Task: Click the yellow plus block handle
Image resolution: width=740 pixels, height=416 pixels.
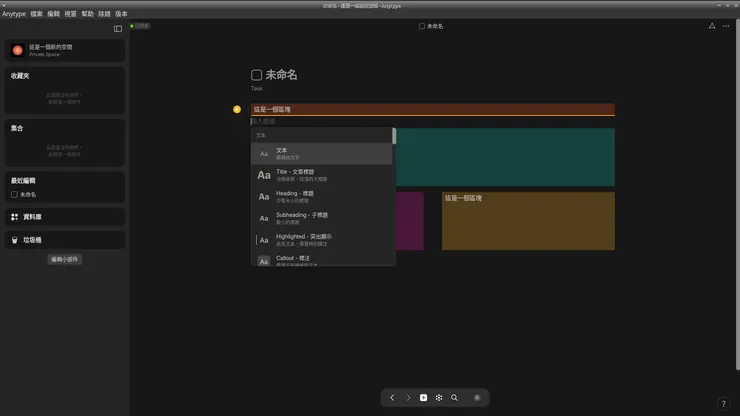Action: 237,109
